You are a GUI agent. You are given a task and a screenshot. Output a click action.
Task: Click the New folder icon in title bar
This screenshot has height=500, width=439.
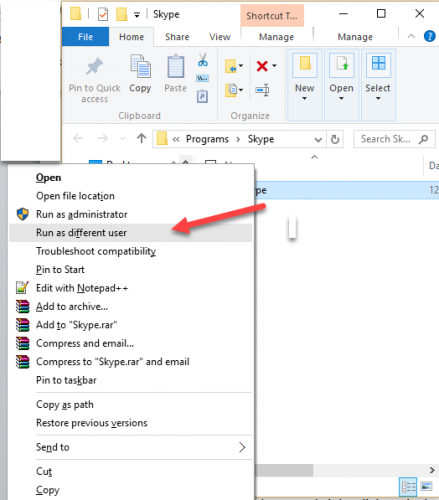(121, 14)
